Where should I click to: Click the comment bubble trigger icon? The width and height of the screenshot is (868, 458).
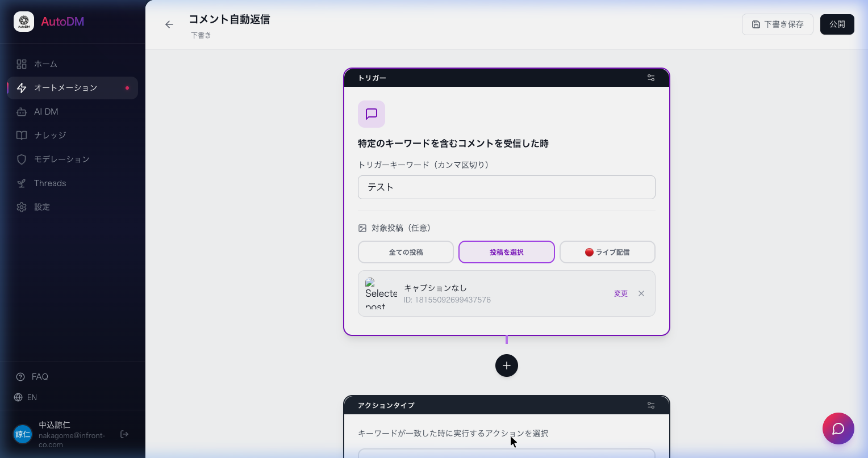tap(372, 114)
